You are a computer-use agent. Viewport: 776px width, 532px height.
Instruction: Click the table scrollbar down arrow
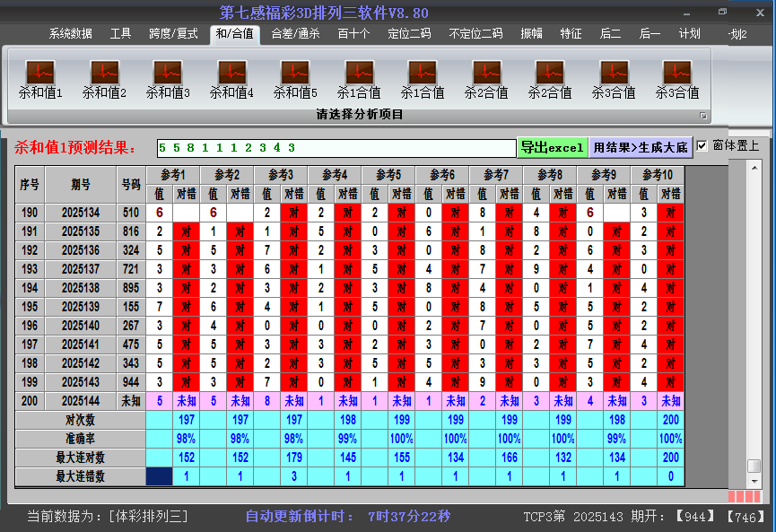tap(754, 481)
